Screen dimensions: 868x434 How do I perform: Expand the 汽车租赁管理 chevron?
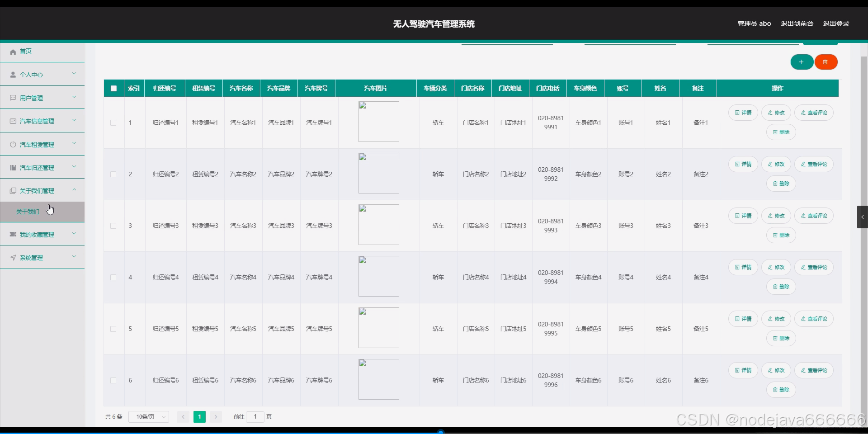74,144
